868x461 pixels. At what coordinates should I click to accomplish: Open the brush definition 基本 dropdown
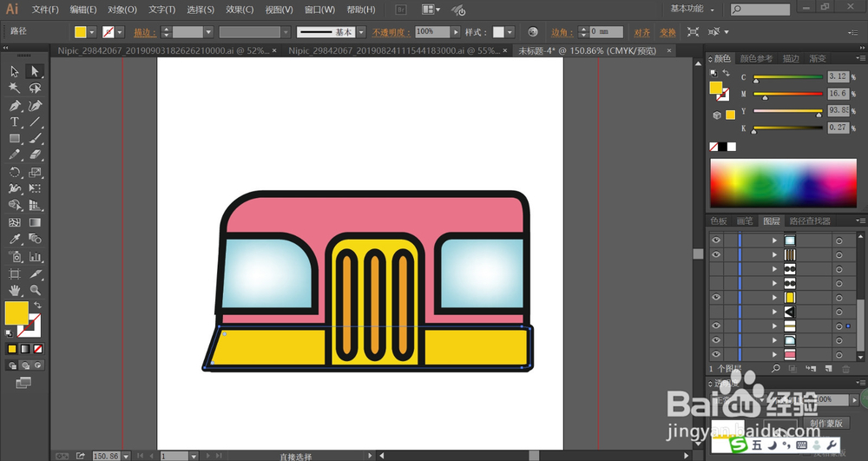pyautogui.click(x=361, y=32)
